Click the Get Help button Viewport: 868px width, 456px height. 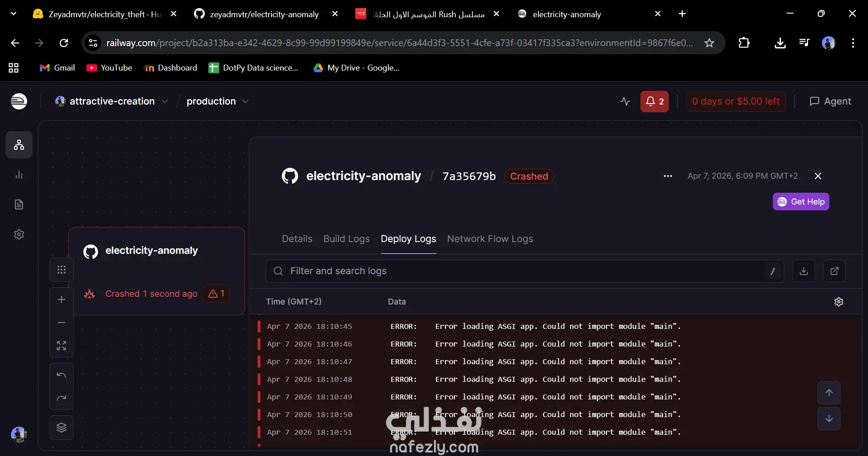(801, 202)
